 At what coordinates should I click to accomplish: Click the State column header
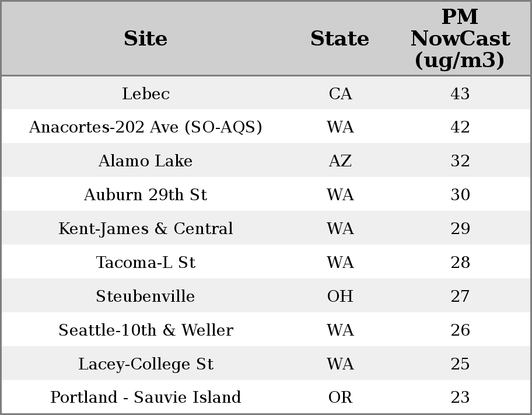[339, 39]
